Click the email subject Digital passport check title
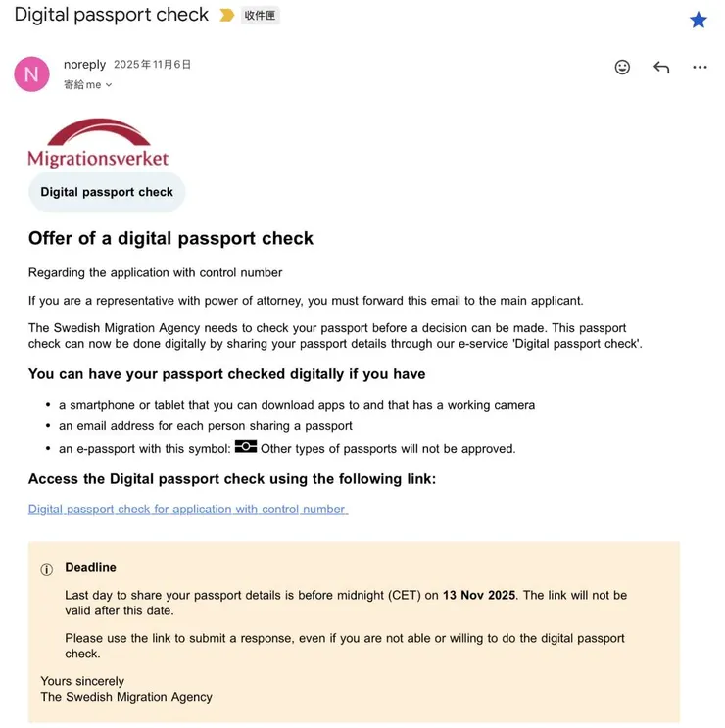Image resolution: width=725 pixels, height=728 pixels. [x=112, y=15]
